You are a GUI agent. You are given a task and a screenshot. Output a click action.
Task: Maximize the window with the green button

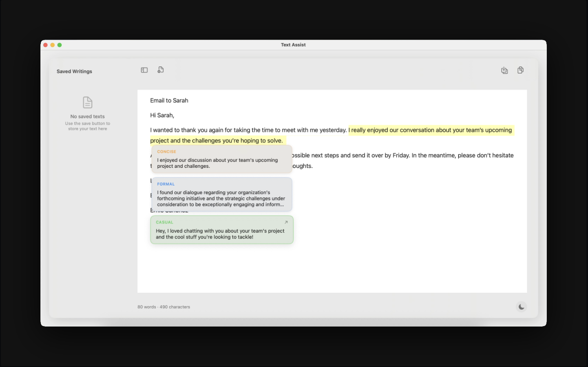point(60,45)
